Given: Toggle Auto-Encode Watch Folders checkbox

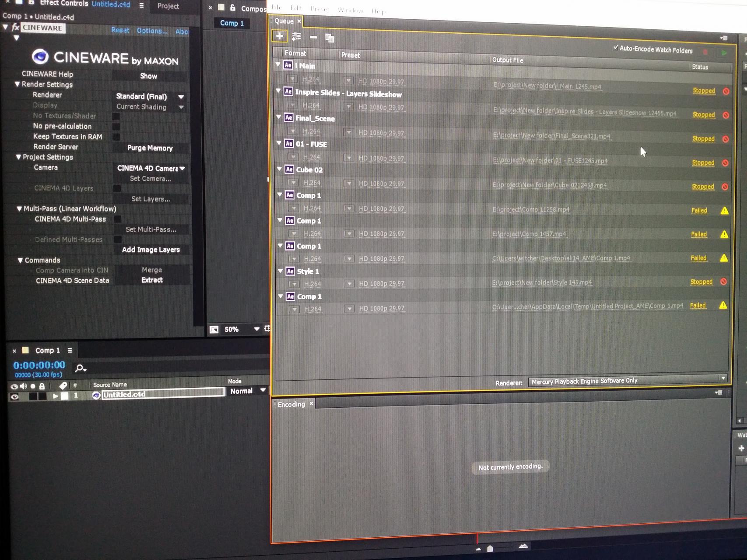Looking at the screenshot, I should point(616,48).
